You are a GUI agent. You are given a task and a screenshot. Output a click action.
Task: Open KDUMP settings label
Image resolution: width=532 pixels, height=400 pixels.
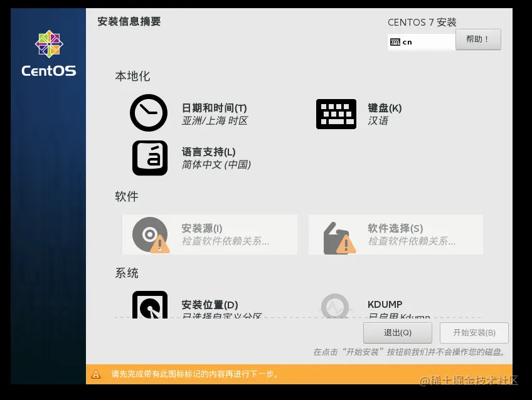pyautogui.click(x=385, y=305)
